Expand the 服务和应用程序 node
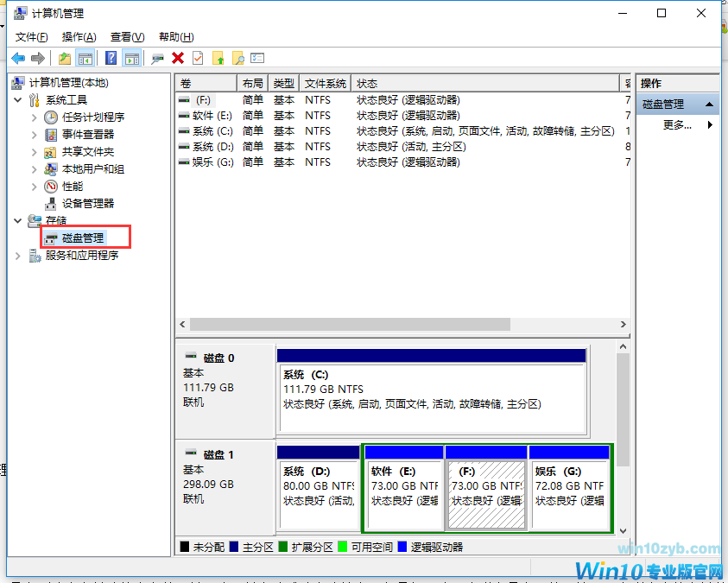This screenshot has width=728, height=583. [19, 256]
